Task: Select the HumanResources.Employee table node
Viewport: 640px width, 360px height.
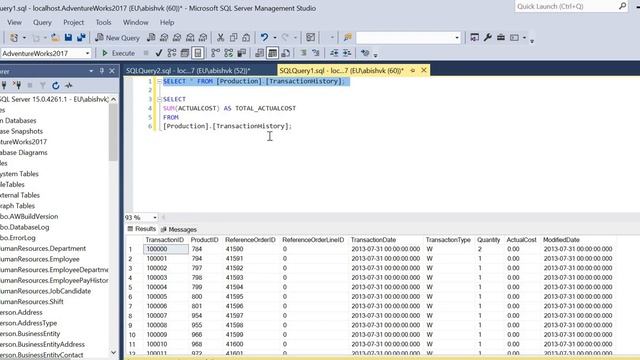Action: coord(40,259)
